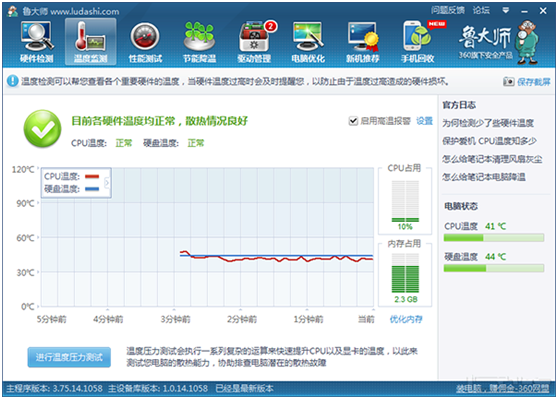Collapse the CPU温度 legend arrow

pyautogui.click(x=106, y=183)
